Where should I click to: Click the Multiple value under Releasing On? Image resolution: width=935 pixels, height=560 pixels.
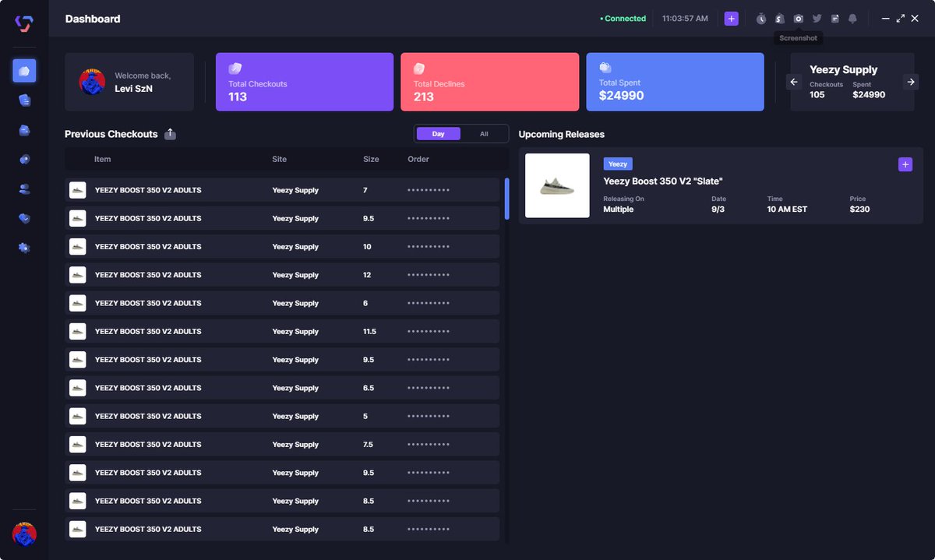619,210
